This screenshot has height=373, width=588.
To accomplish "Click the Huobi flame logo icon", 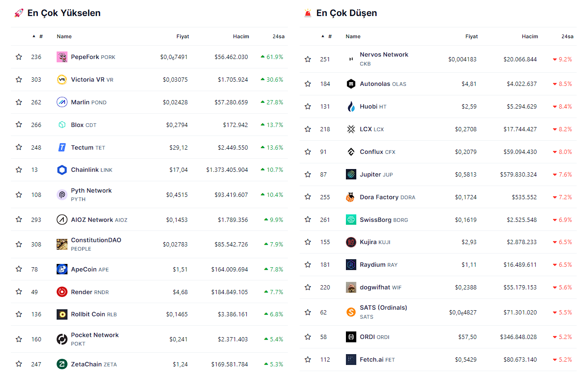I will (351, 107).
